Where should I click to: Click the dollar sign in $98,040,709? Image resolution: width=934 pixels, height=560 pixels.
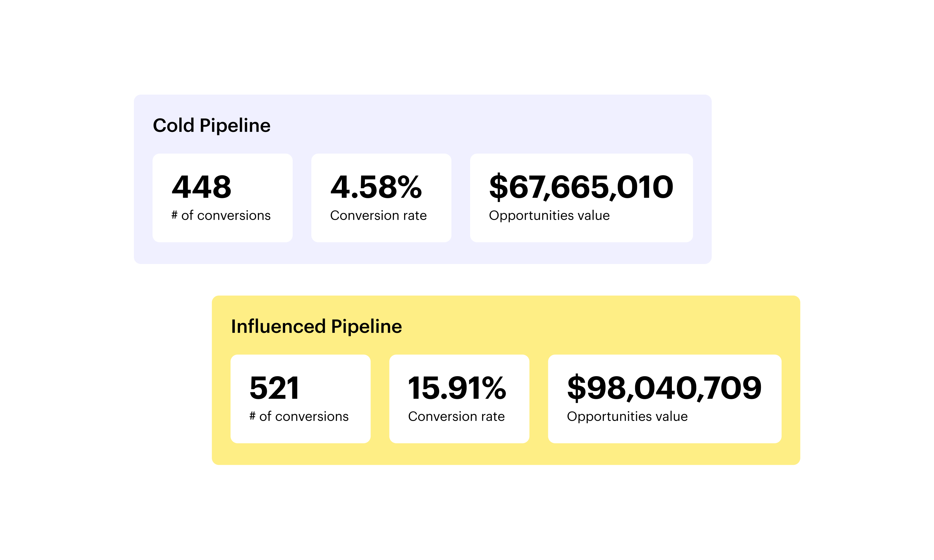tap(577, 388)
